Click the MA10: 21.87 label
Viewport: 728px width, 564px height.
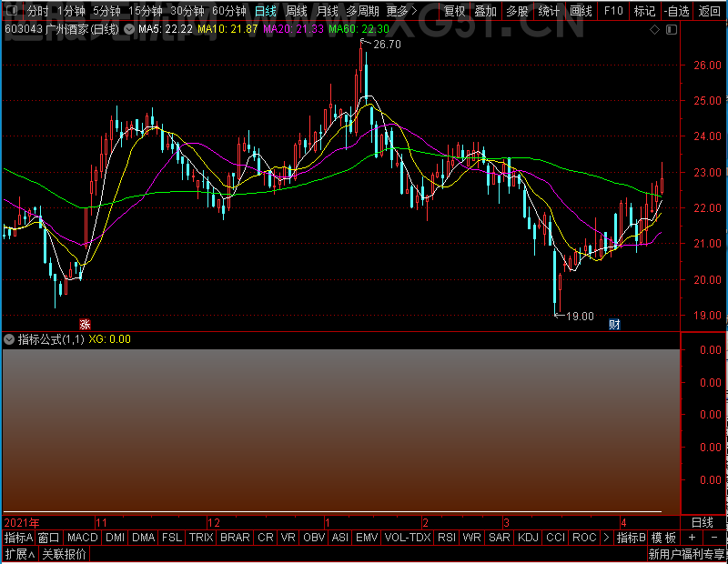227,29
